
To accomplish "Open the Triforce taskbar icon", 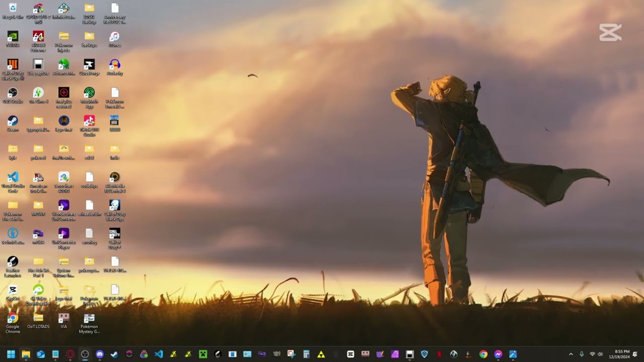I will coord(321,354).
